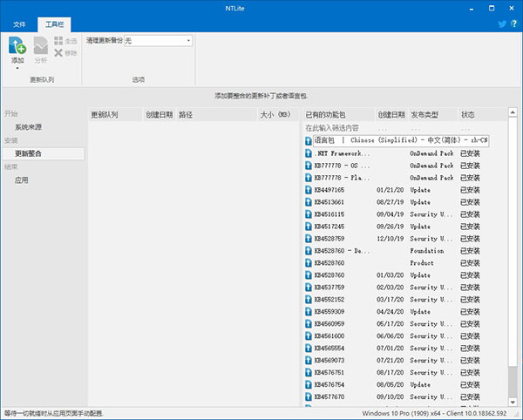Click the KB4516115 package icon

pyautogui.click(x=309, y=214)
